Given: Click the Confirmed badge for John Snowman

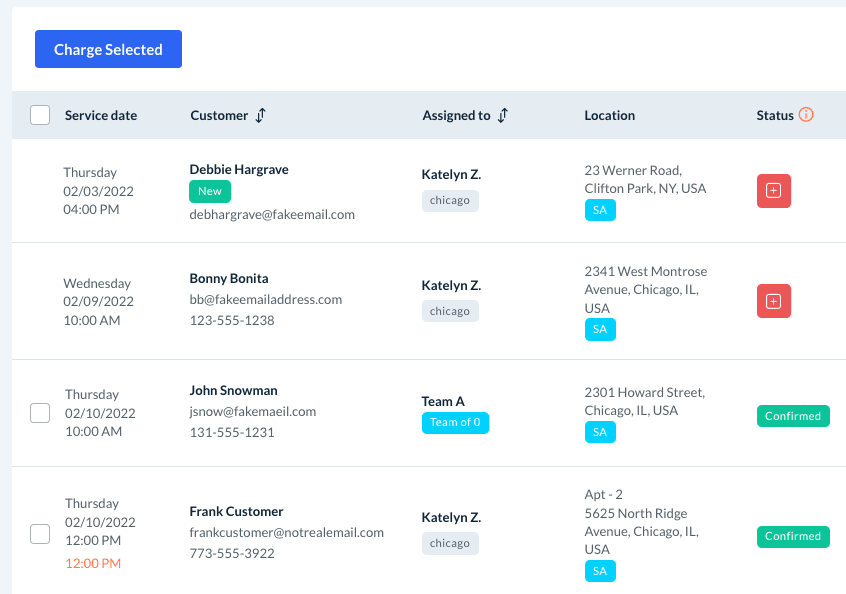Looking at the screenshot, I should [x=793, y=416].
